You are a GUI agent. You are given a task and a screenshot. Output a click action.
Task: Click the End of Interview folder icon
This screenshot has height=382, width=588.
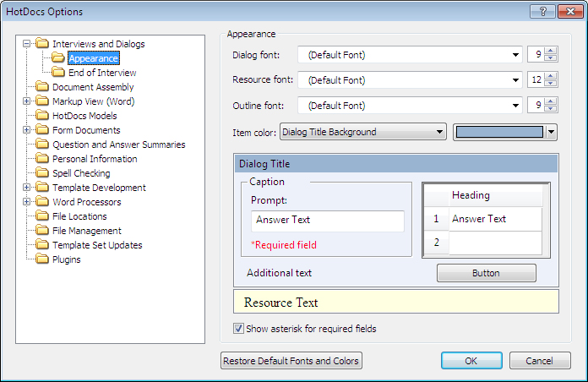coord(58,72)
